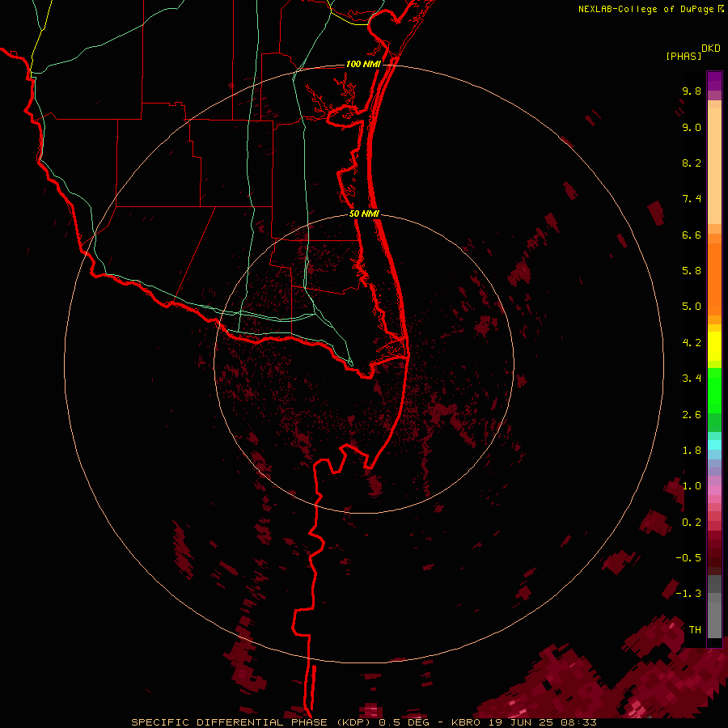Click the 6.6 legend value

click(x=692, y=235)
